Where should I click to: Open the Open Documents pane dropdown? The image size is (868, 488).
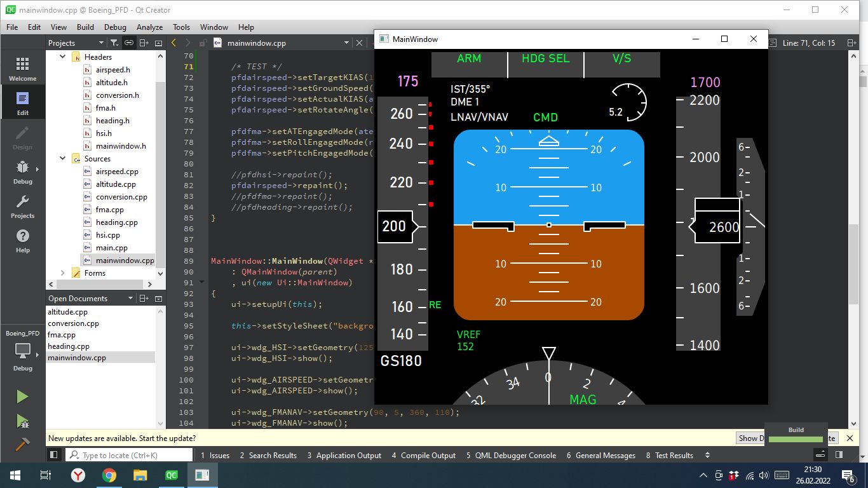click(x=130, y=298)
